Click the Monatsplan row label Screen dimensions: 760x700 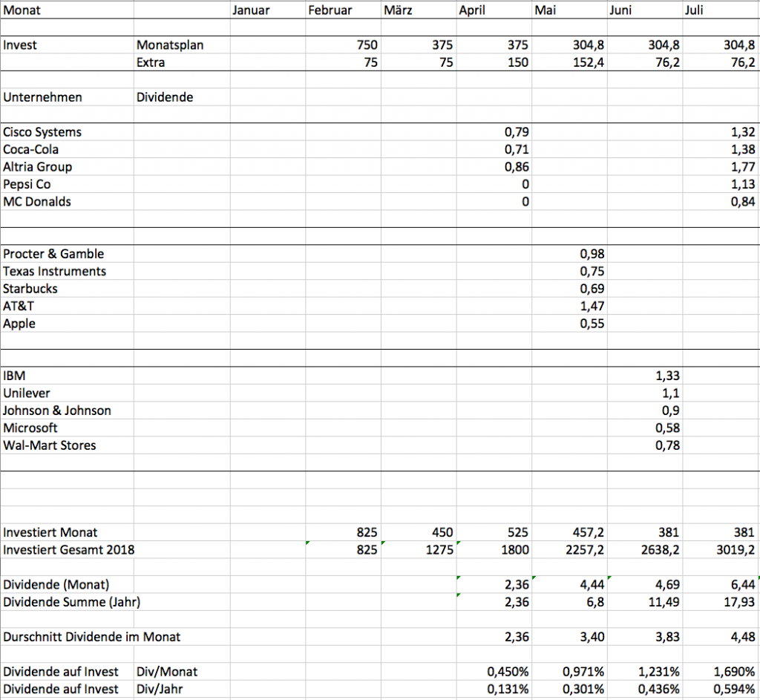tap(170, 45)
